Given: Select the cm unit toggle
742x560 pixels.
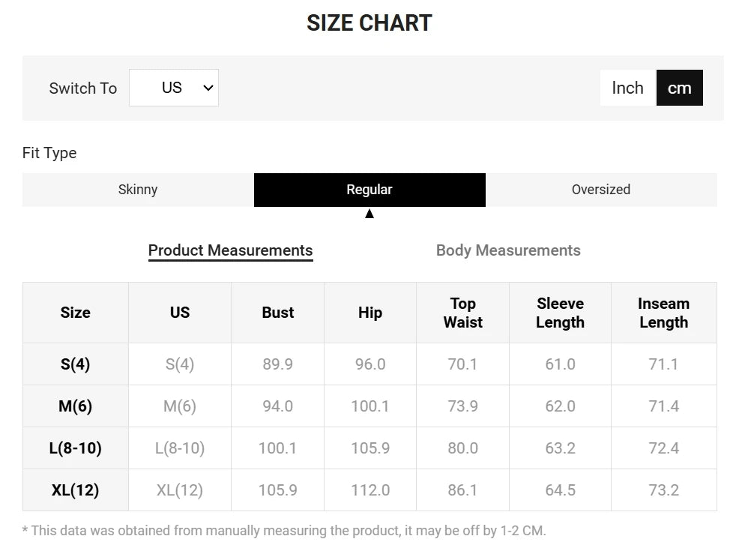Looking at the screenshot, I should [679, 88].
